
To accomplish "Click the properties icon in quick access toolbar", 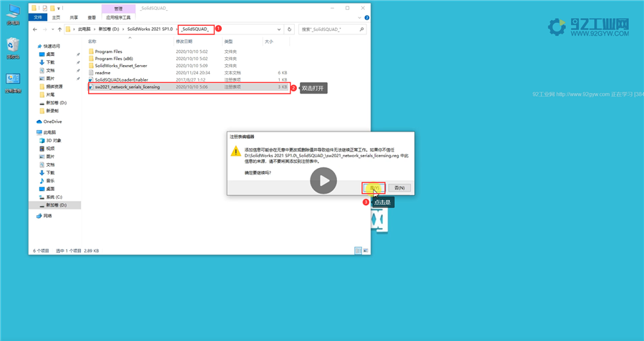I will [x=45, y=8].
